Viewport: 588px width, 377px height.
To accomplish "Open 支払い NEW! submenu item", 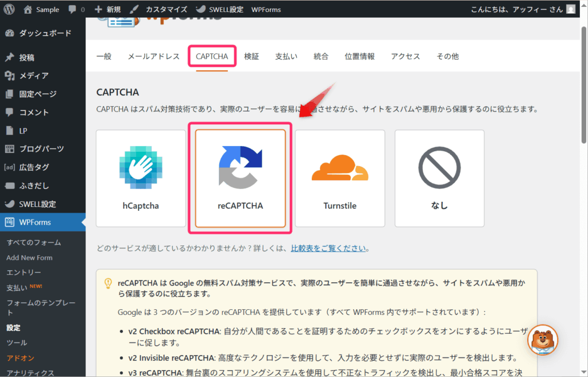I will (x=24, y=287).
